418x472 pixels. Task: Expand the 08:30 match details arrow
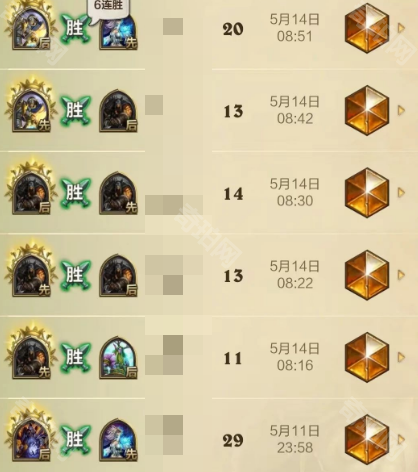(401, 192)
